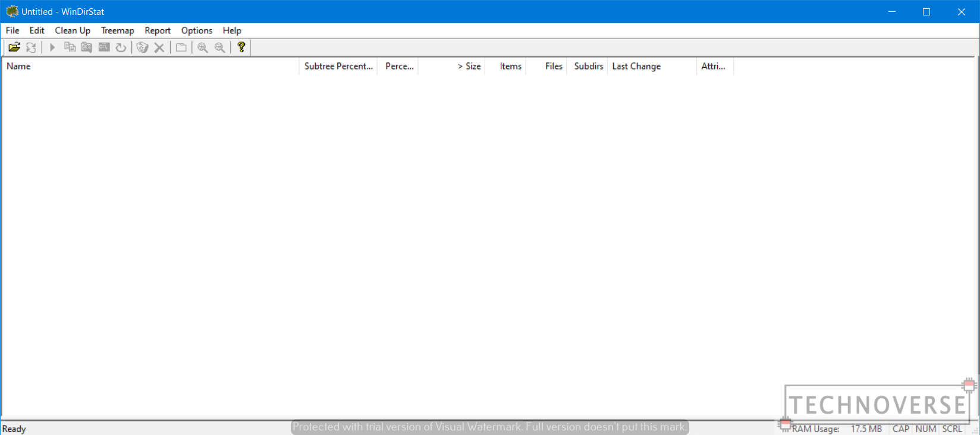Viewport: 980px width, 435px height.
Task: Open a drive or folder via toolbar icon
Action: [x=14, y=48]
